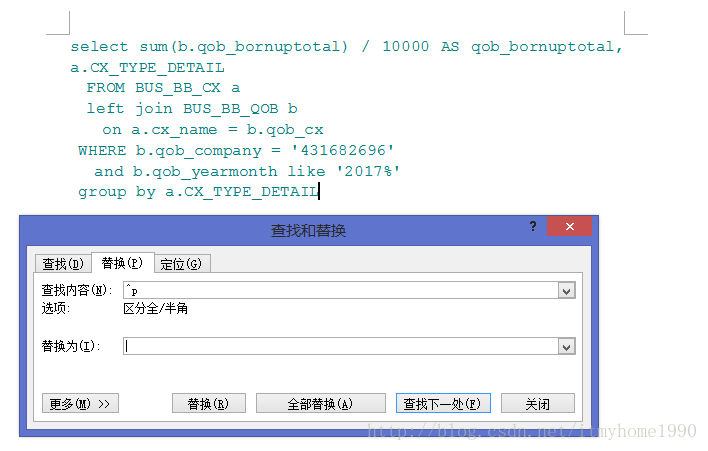
Task: Click the 替换(R) button
Action: pos(209,403)
